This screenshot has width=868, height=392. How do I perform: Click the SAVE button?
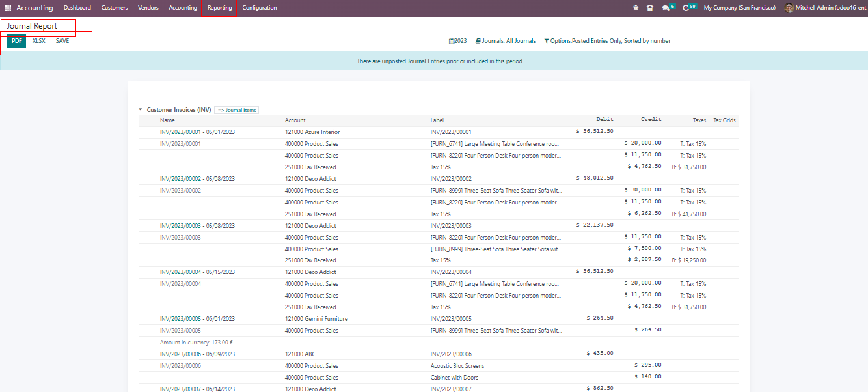click(x=62, y=41)
